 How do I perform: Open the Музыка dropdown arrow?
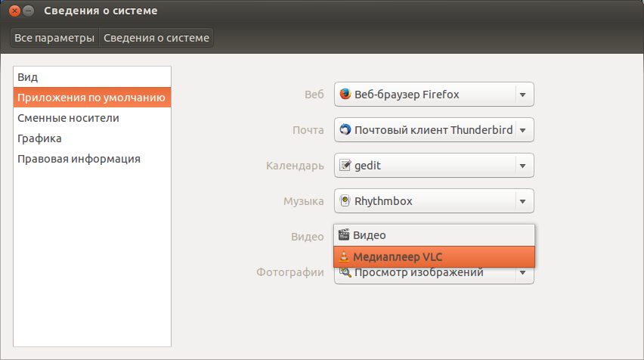(522, 201)
